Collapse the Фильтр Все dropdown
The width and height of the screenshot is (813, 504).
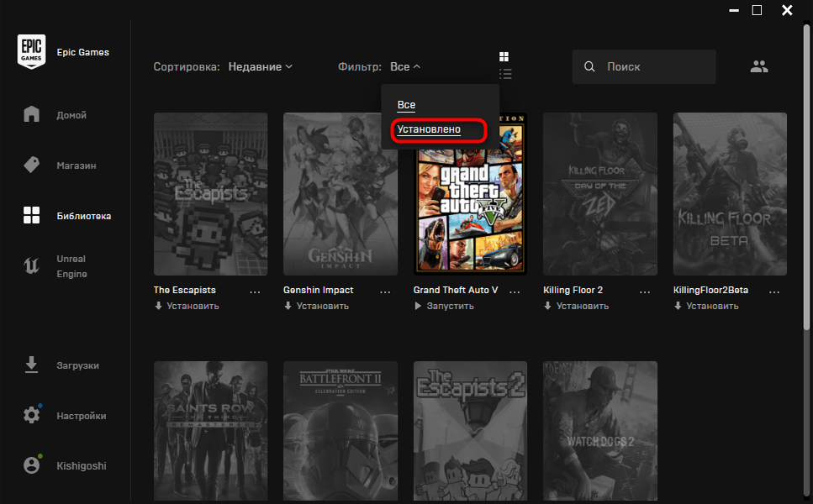point(405,67)
